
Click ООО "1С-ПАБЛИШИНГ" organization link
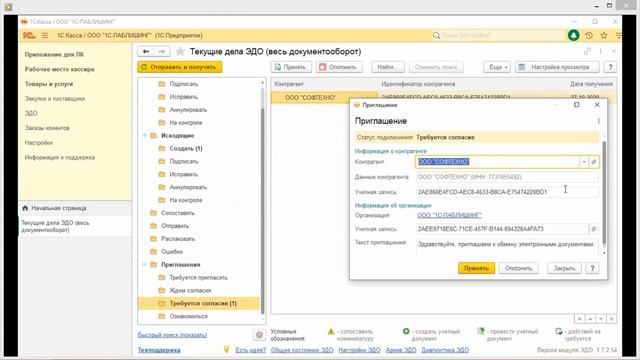tap(449, 215)
